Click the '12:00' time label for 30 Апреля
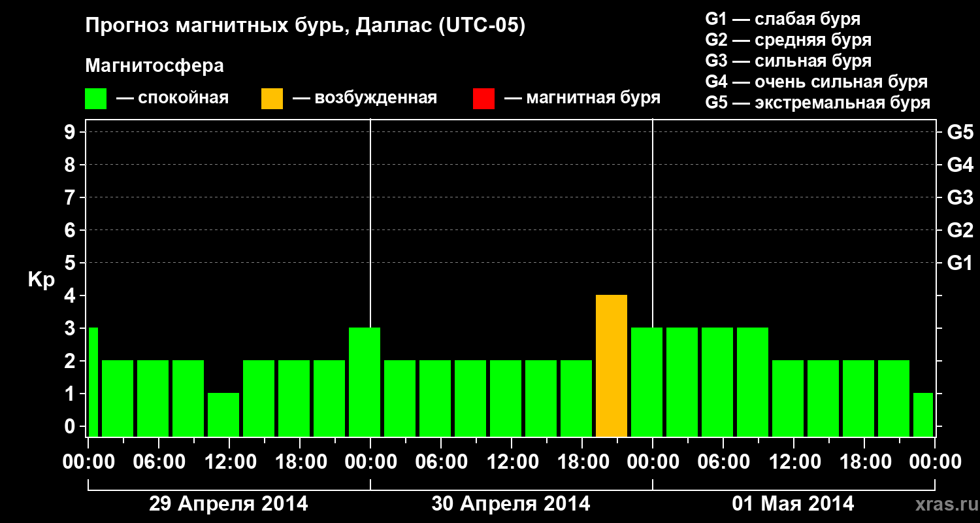 click(512, 462)
